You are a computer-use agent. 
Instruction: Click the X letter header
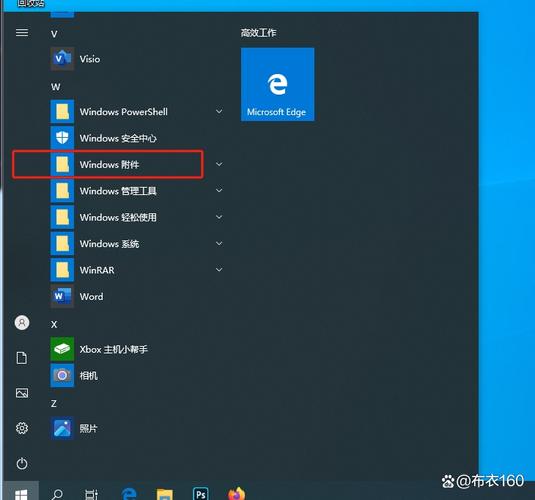coord(54,324)
